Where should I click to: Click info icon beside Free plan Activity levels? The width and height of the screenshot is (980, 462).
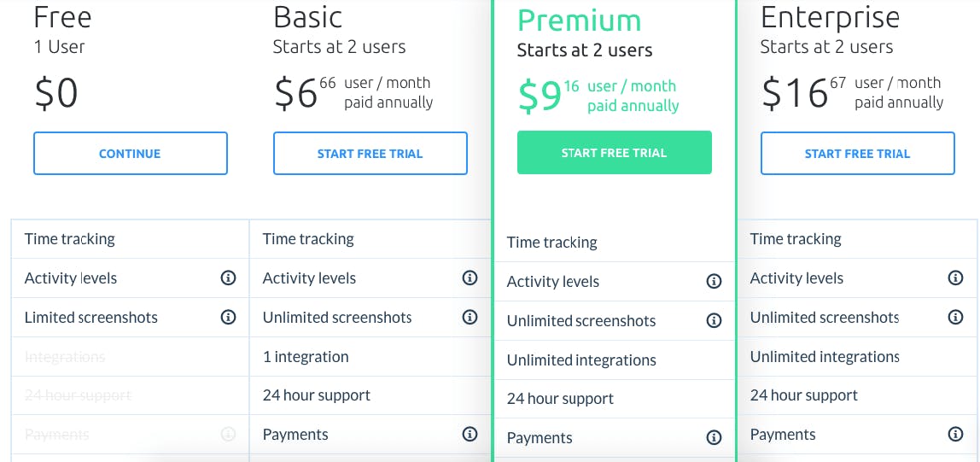[228, 278]
